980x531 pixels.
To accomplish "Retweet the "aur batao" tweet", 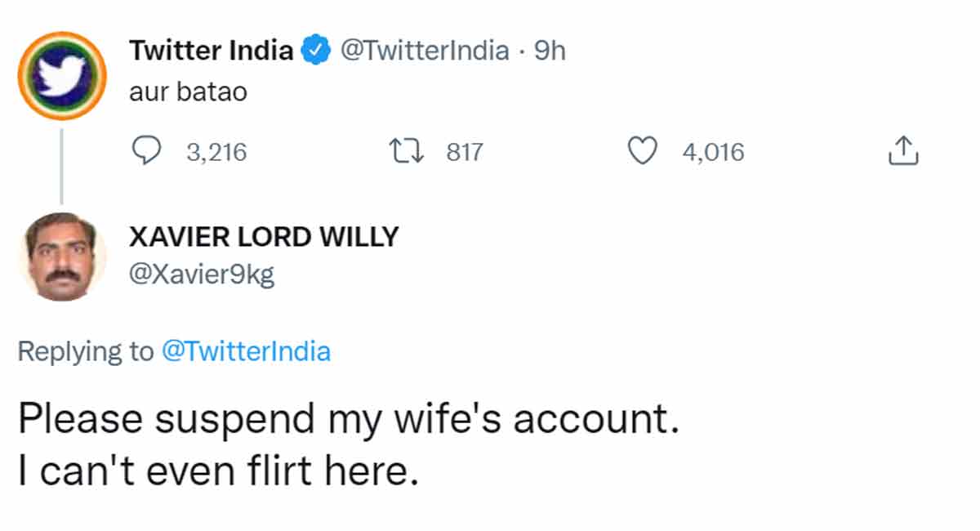I will (404, 150).
